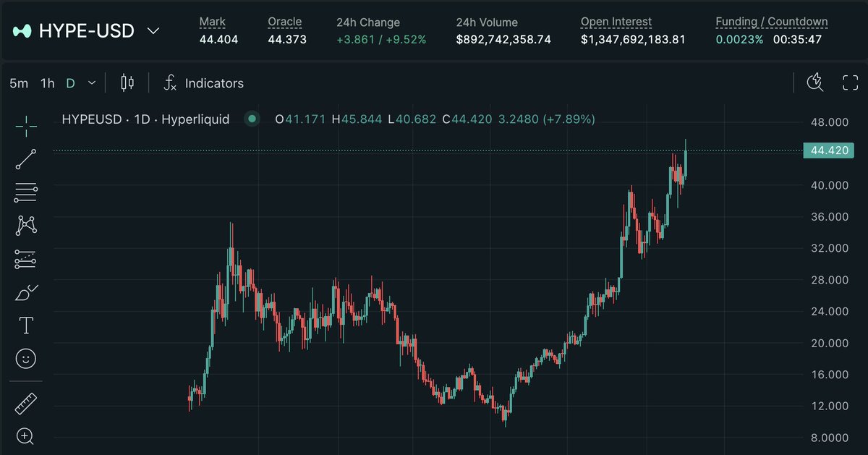Viewport: 868px width, 455px height.
Task: Toggle fullscreen chart view
Action: [x=851, y=82]
